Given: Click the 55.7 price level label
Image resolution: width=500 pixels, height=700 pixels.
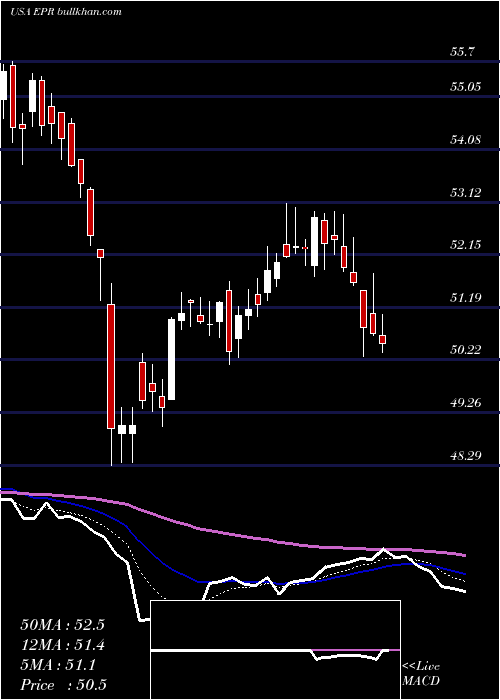Looking at the screenshot, I should click(x=462, y=52).
